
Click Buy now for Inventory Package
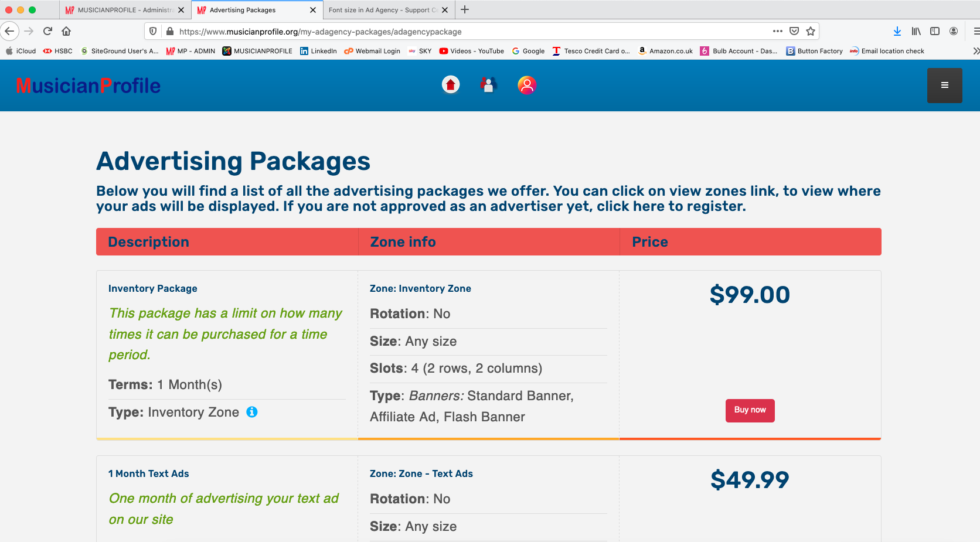[750, 410]
